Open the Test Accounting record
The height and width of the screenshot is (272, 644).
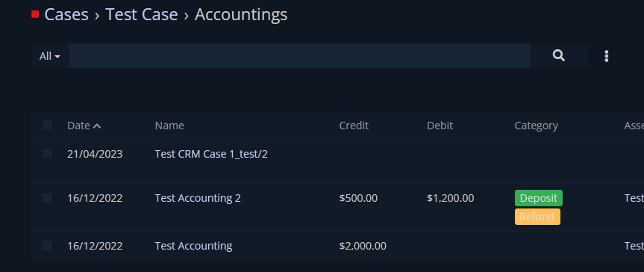(193, 246)
